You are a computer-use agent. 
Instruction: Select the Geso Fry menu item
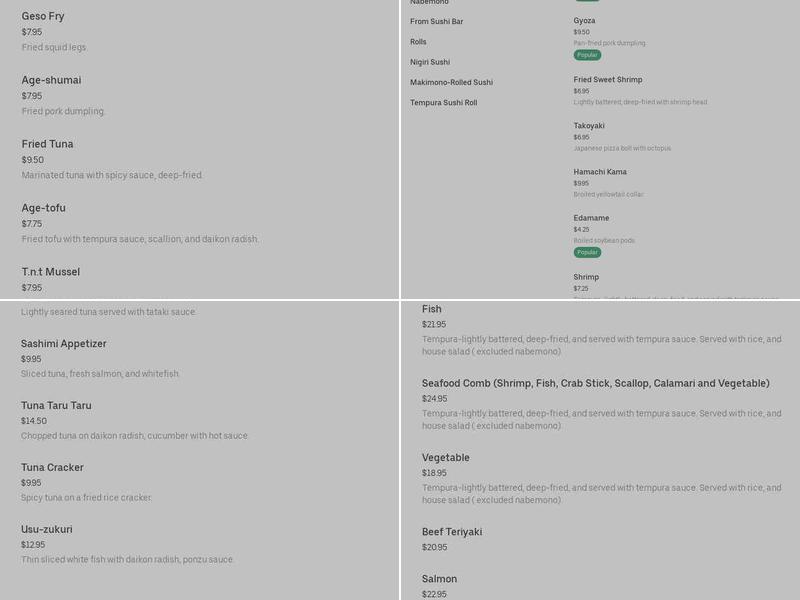(43, 16)
